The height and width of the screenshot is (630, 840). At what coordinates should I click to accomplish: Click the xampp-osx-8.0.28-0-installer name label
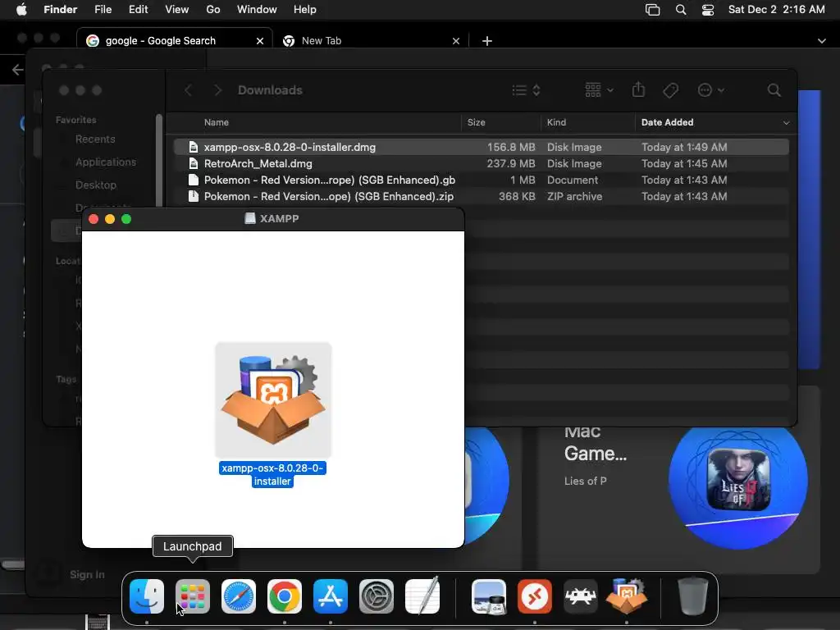tap(272, 475)
